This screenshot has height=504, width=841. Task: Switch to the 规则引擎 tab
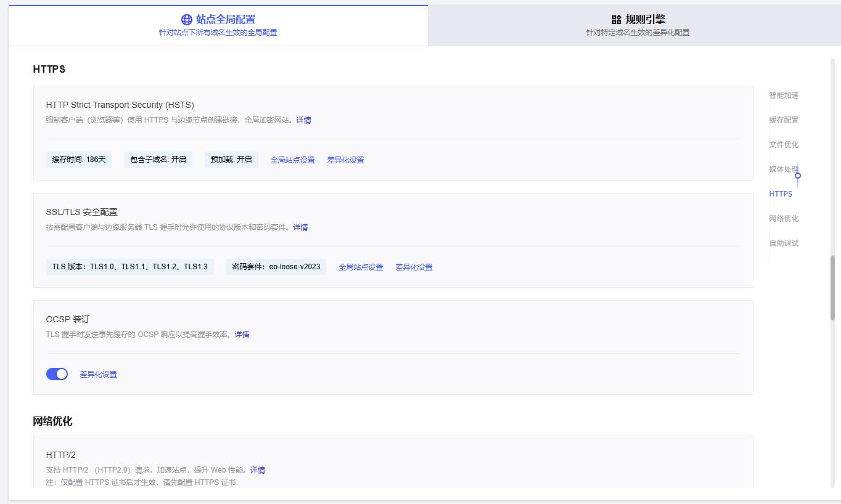[634, 25]
